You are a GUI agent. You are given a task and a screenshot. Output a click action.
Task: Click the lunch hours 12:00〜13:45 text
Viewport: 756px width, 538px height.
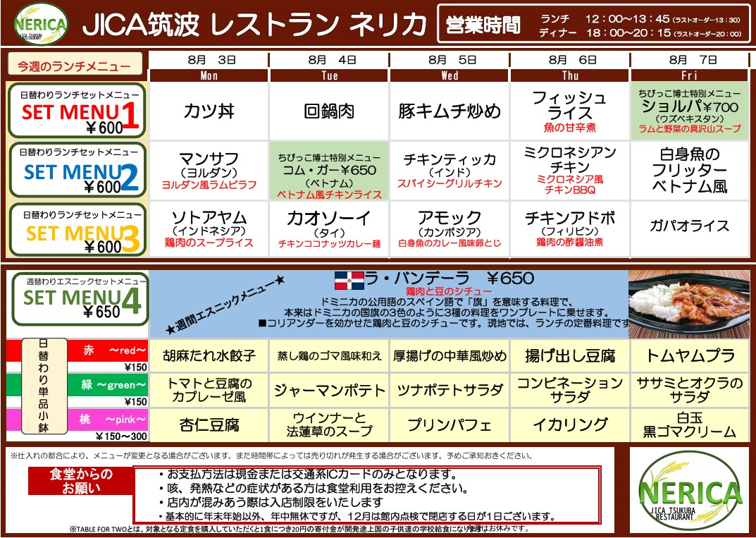[627, 19]
